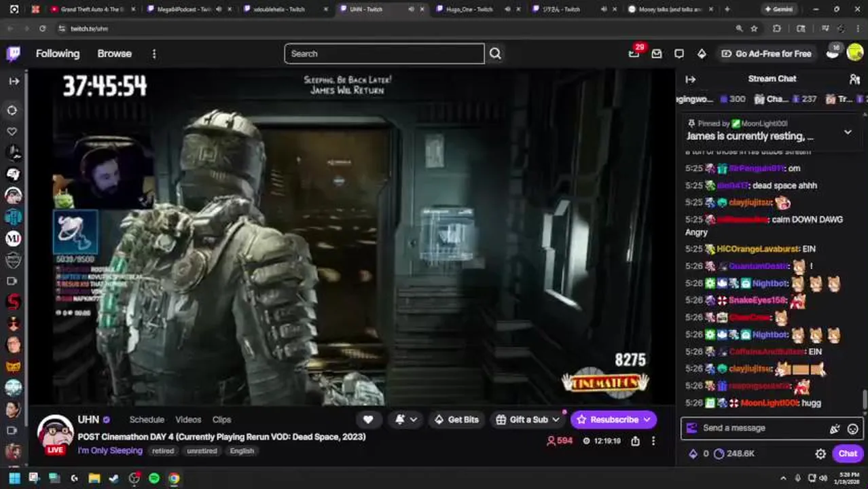This screenshot has width=868, height=489.
Task: Open the stream options three-dot menu
Action: (653, 441)
